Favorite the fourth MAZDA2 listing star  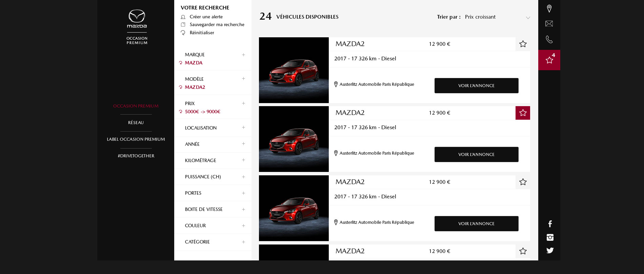point(523,251)
